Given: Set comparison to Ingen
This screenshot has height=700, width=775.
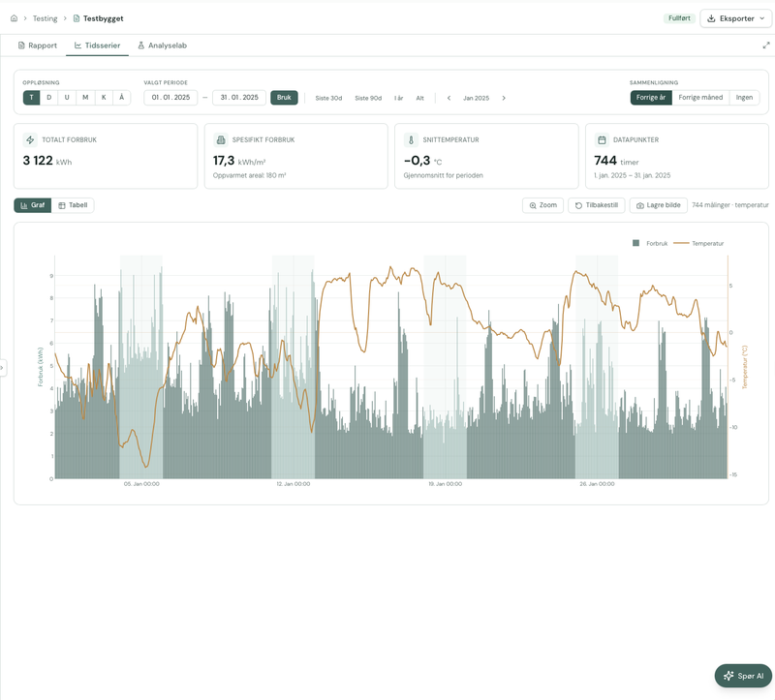Looking at the screenshot, I should coord(744,98).
